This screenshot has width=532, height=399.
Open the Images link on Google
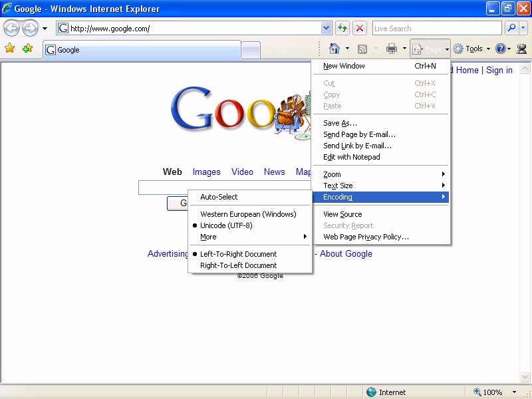click(206, 172)
